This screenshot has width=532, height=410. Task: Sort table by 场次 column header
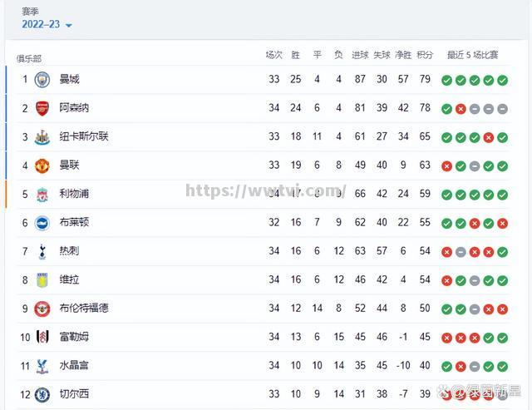pyautogui.click(x=274, y=55)
